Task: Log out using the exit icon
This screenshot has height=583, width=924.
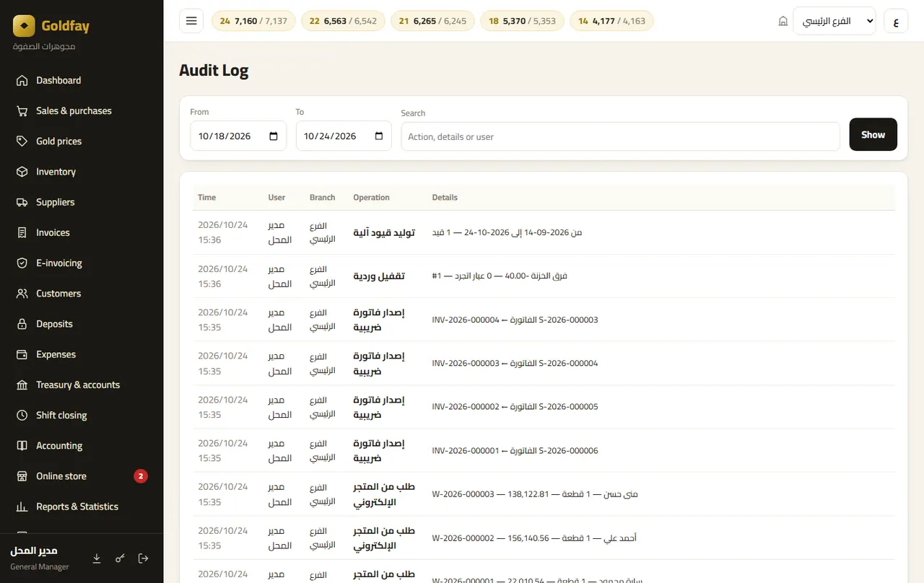Action: [143, 558]
